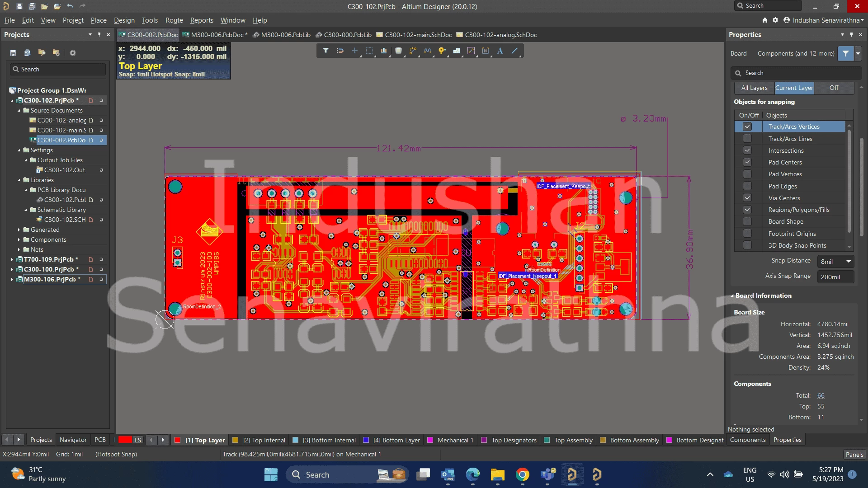Image resolution: width=868 pixels, height=488 pixels.
Task: Click the Home icon in the top right
Action: 765,20
